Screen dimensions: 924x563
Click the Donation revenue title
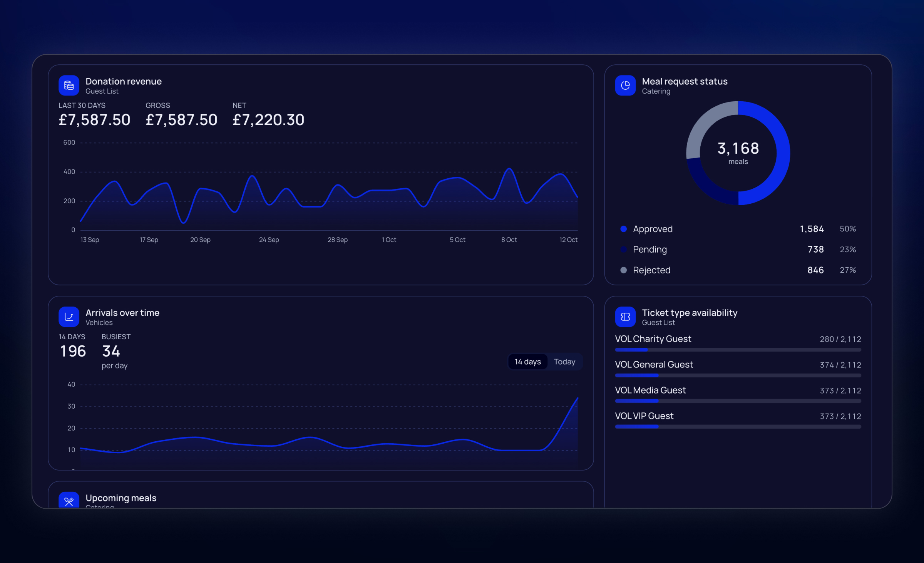click(124, 81)
